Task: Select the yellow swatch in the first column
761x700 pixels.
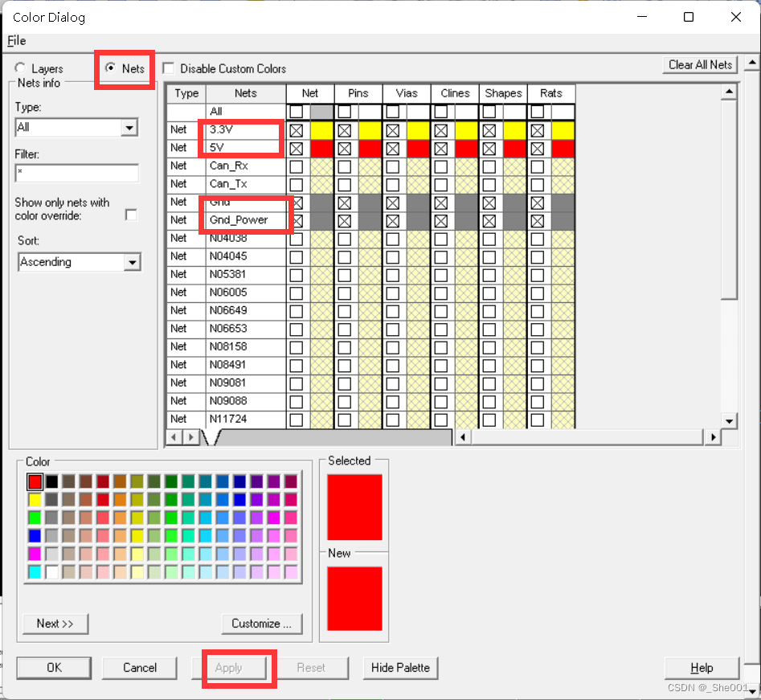Action: point(35,499)
